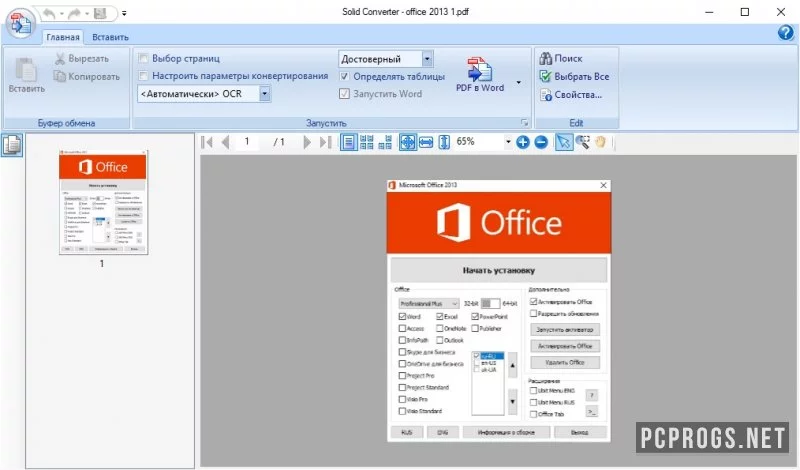Click the large Вставить paste button

(27, 75)
